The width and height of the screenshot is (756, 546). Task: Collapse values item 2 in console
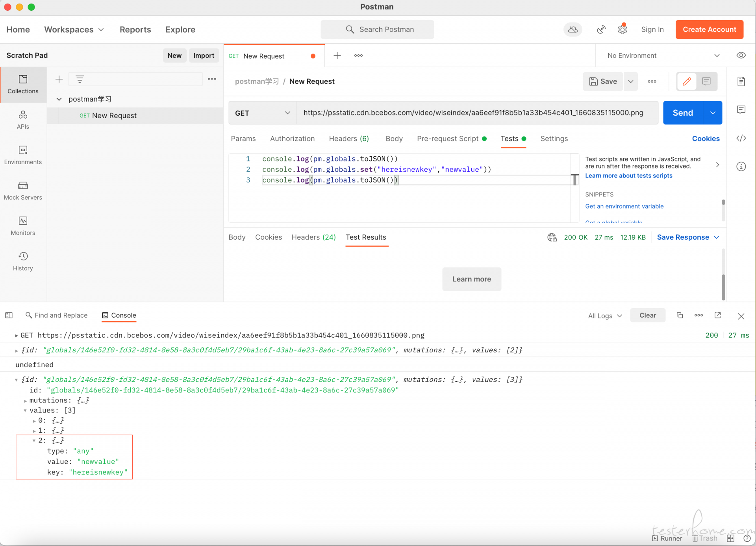pos(34,441)
